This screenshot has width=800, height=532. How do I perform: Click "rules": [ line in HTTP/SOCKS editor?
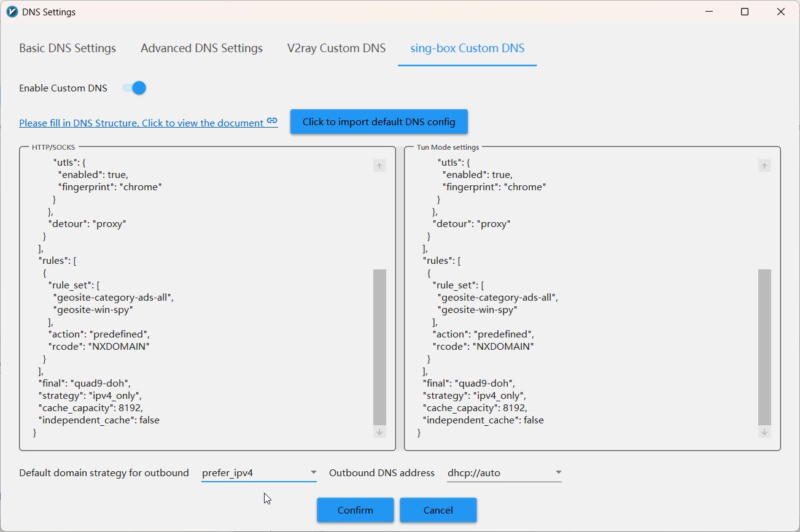[57, 261]
